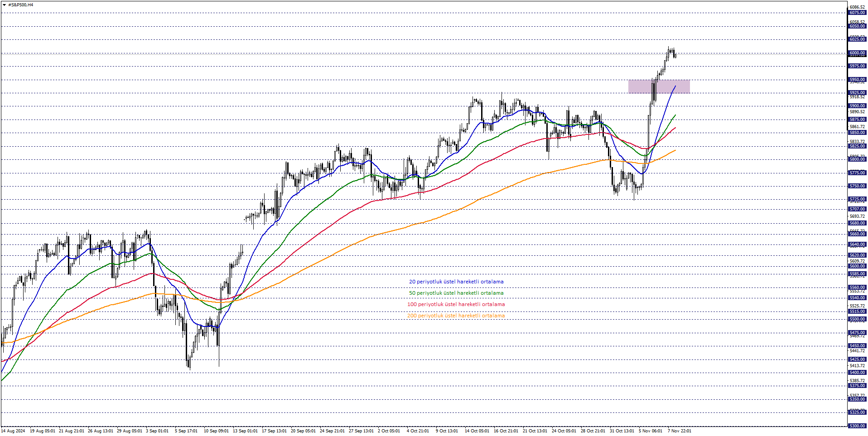Image resolution: width=868 pixels, height=436 pixels.
Task: Click the #S&P500,H4 chart title
Action: click(x=20, y=5)
